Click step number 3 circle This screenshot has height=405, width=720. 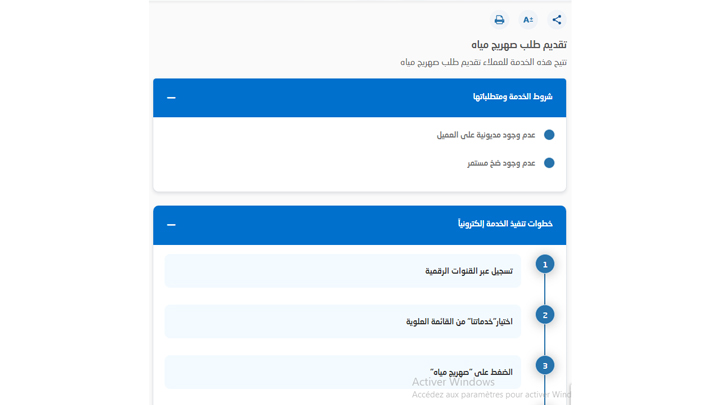(x=545, y=366)
